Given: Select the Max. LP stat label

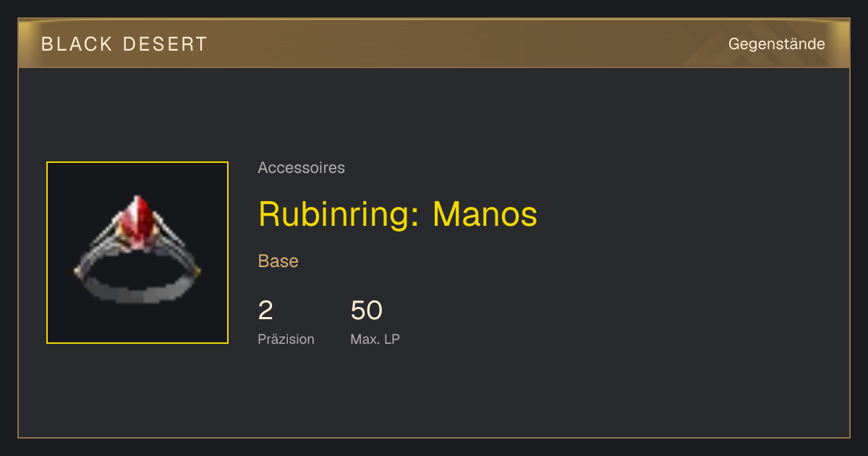Looking at the screenshot, I should 375,339.
